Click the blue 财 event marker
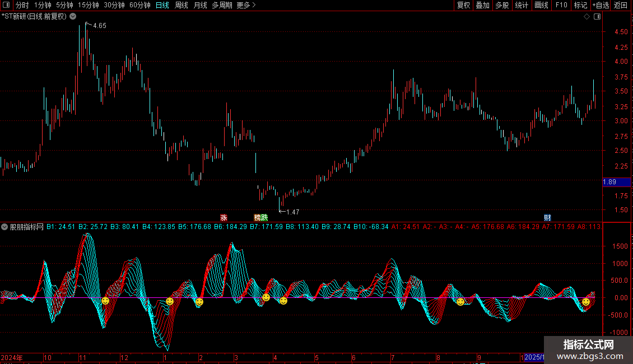This screenshot has width=633, height=364. pyautogui.click(x=547, y=217)
